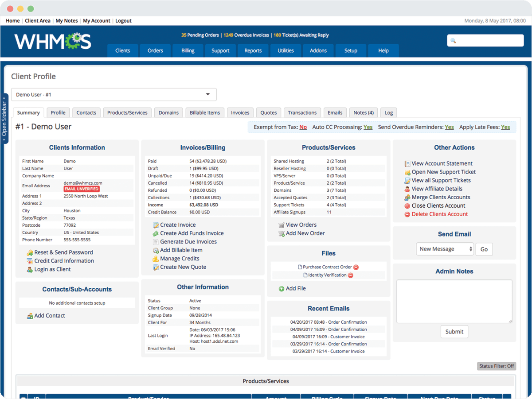
Task: Click the Reset & Send Password key icon
Action: click(30, 253)
